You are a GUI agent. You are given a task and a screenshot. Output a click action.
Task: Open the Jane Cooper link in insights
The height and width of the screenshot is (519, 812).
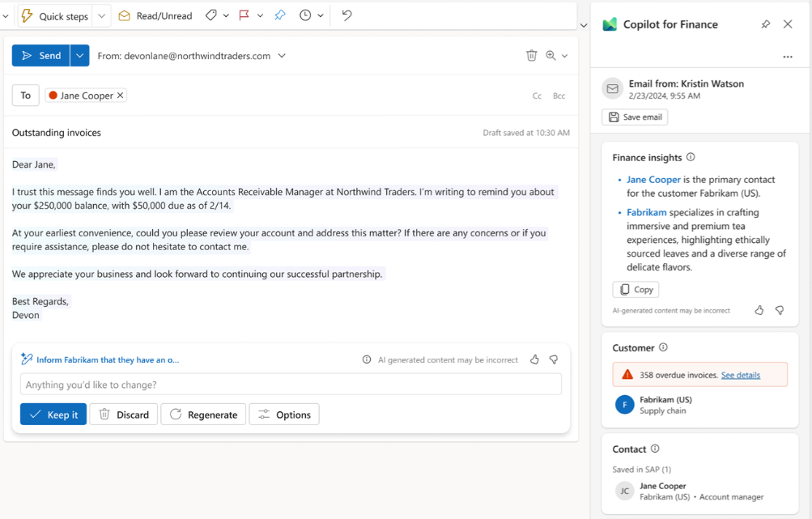pos(653,180)
